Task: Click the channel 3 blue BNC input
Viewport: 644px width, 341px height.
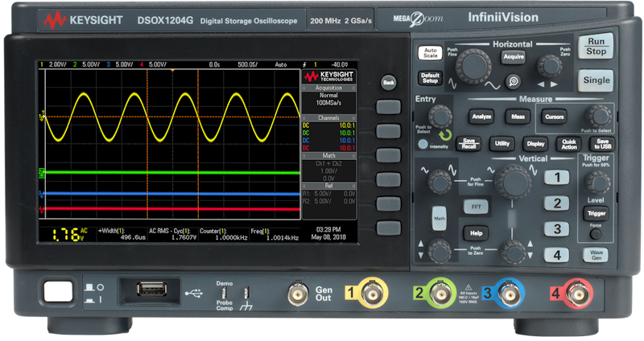Action: 509,294
